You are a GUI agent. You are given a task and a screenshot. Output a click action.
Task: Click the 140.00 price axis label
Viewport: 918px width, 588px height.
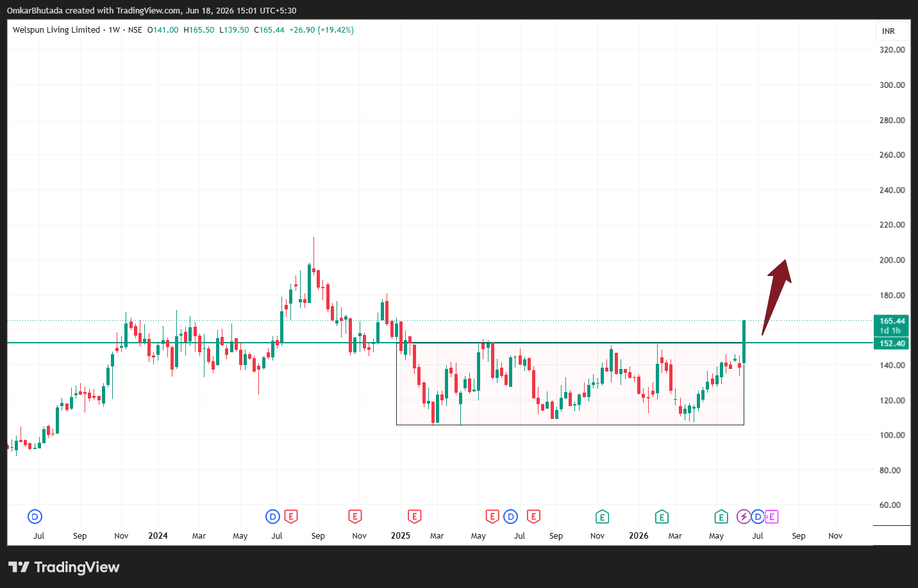click(892, 365)
